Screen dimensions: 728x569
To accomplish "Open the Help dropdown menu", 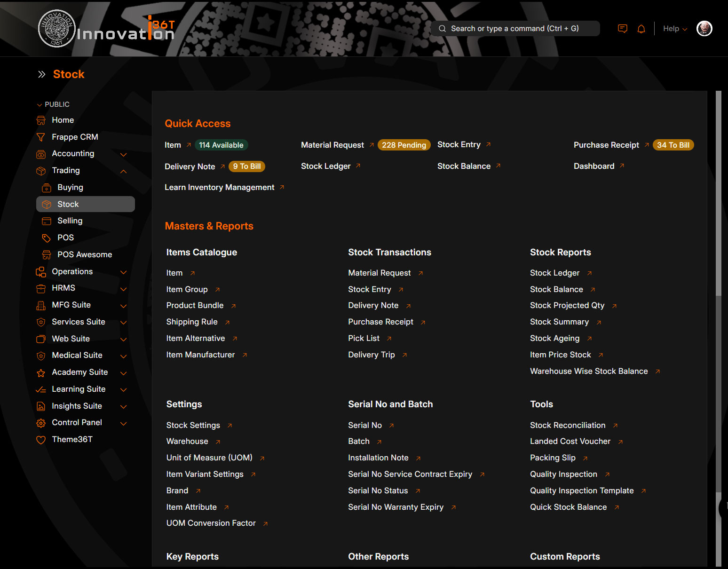I will 675,29.
